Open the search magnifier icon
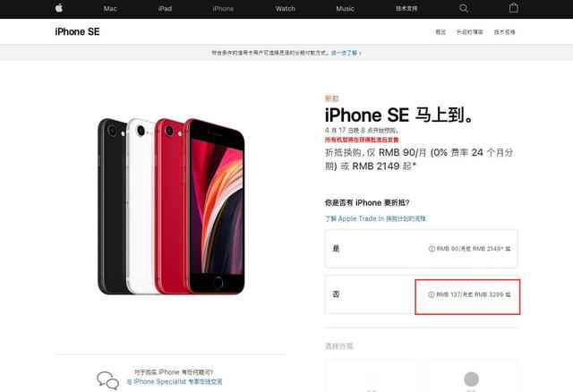The image size is (573, 392). click(464, 8)
